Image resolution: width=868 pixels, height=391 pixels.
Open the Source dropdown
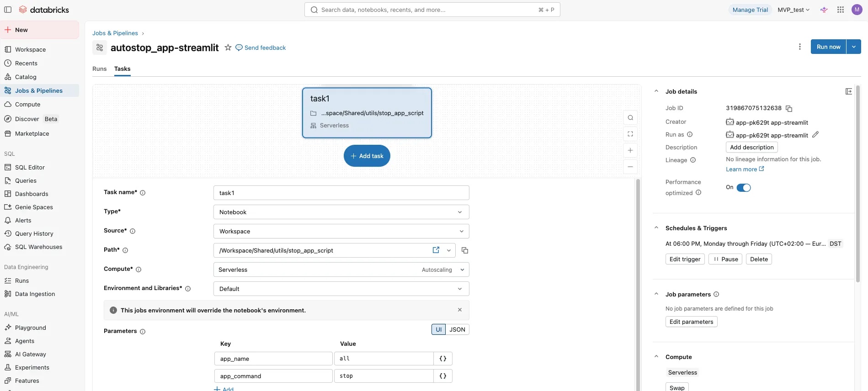point(341,231)
